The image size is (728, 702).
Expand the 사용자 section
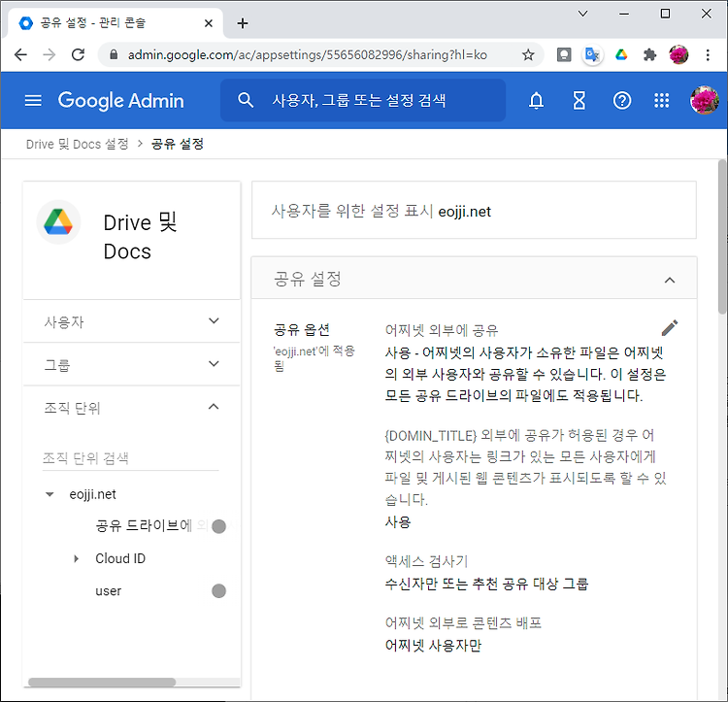click(214, 320)
